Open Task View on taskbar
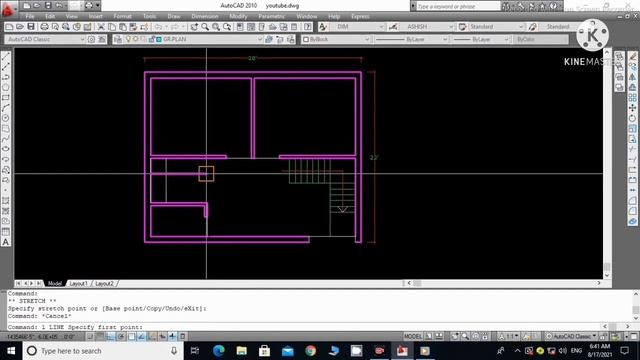The height and width of the screenshot is (360, 640). (x=195, y=351)
